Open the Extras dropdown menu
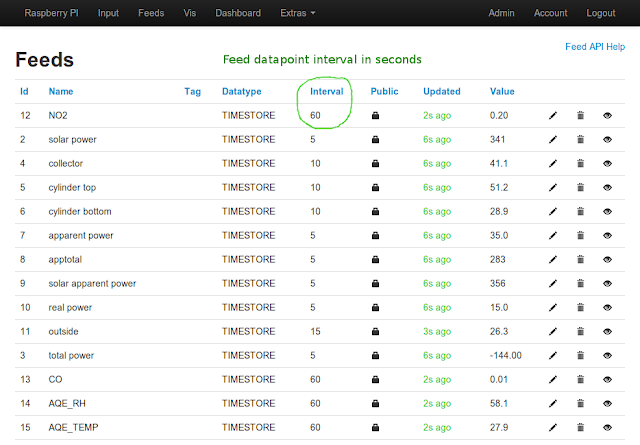Image resolution: width=640 pixels, height=445 pixels. (x=298, y=13)
